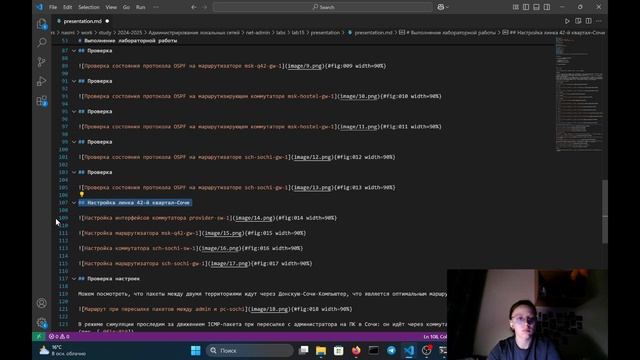Open the Manage gear icon
Screen dimensions: 640x360
tap(42, 323)
